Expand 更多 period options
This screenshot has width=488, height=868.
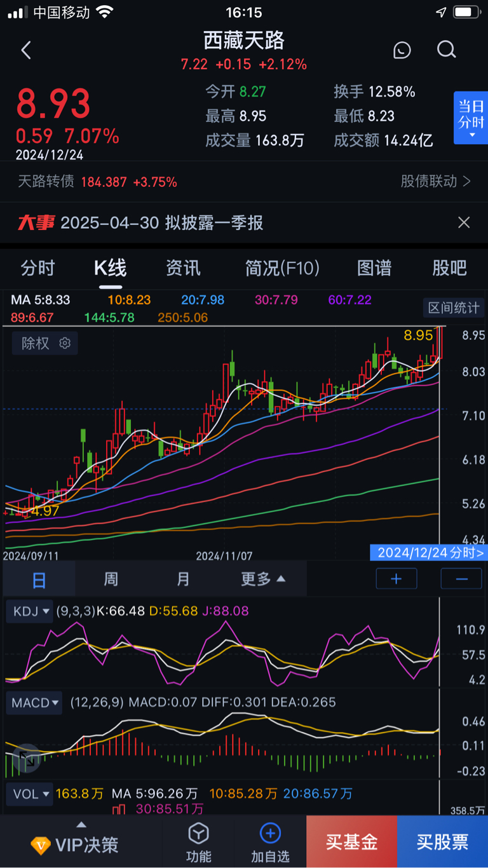263,579
